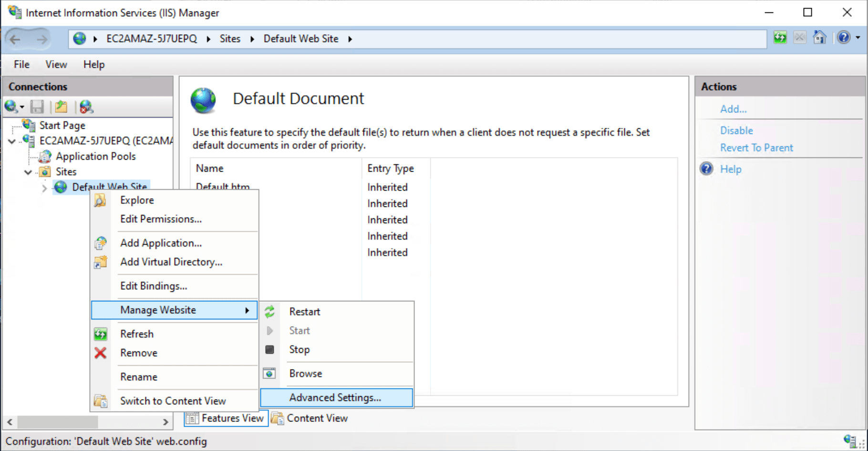Click Sites in the breadcrumb path
The height and width of the screenshot is (451, 868).
tap(230, 39)
